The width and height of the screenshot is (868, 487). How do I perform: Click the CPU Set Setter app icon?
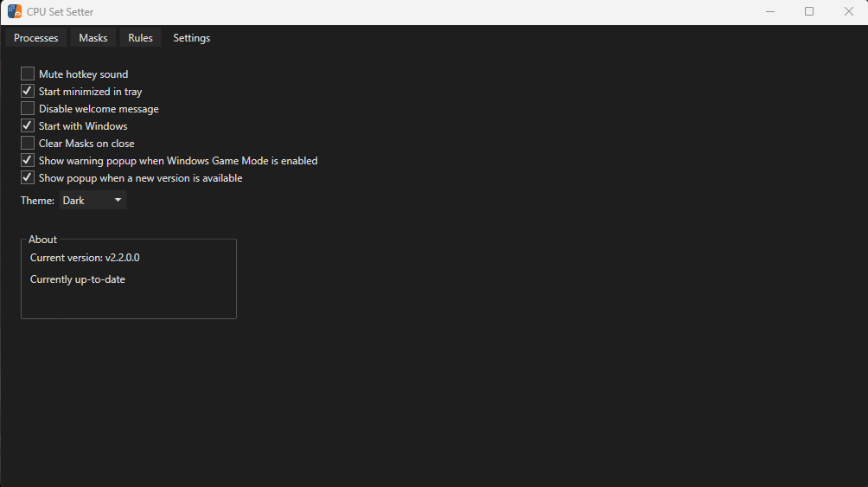15,11
